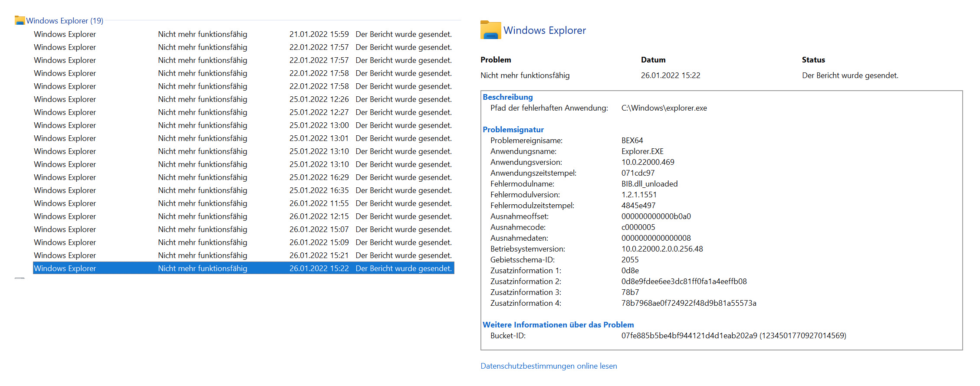Click the Problemsignatur section heading
This screenshot has width=980, height=386.
[x=513, y=130]
